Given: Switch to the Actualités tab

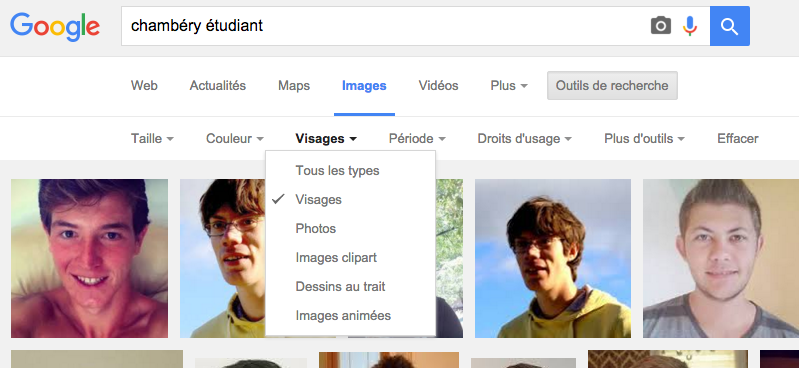Looking at the screenshot, I should (218, 86).
